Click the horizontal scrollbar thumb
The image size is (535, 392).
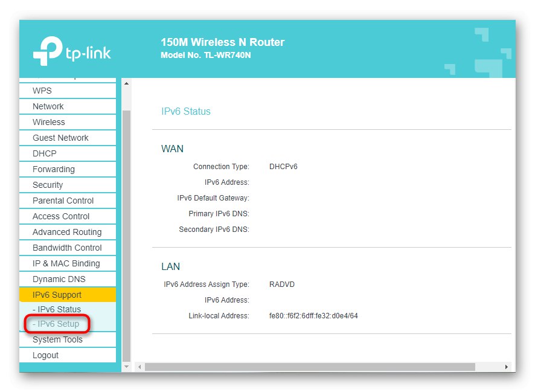point(310,367)
